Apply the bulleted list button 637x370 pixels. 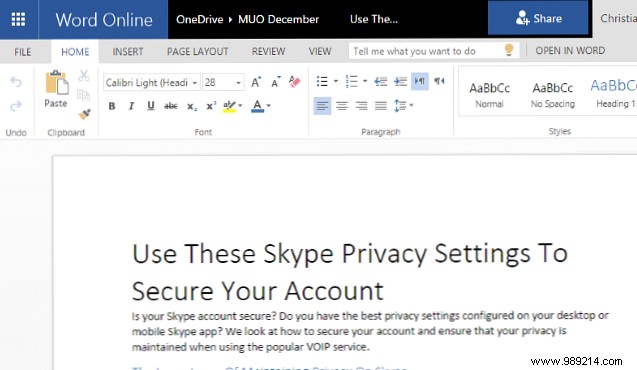point(322,82)
